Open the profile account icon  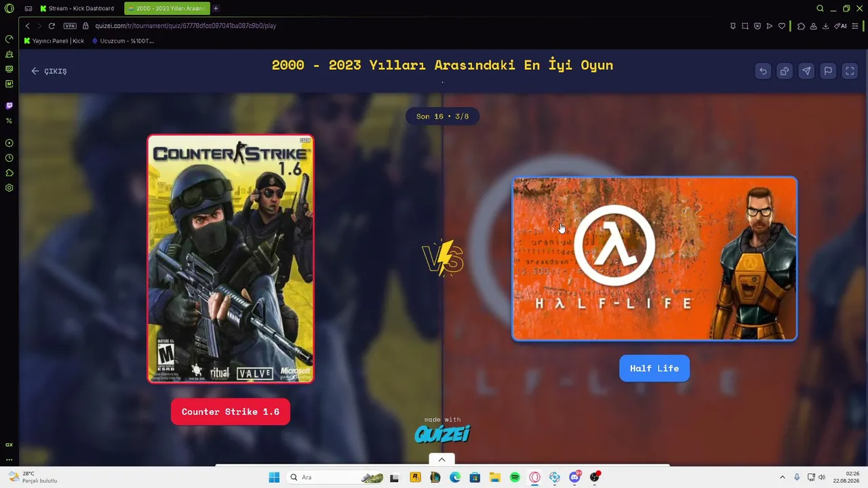click(813, 26)
